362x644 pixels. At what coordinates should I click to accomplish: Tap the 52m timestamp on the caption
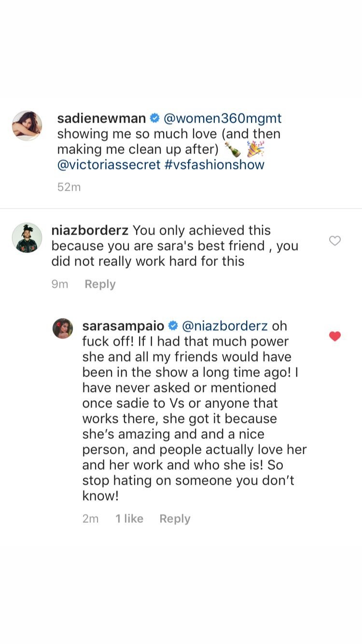tap(69, 187)
